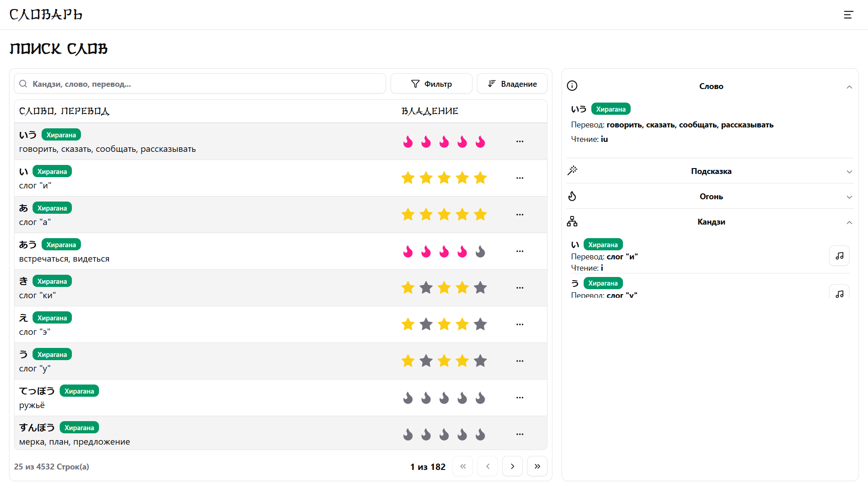868x488 pixels.
Task: Go to the next page of results
Action: (512, 466)
